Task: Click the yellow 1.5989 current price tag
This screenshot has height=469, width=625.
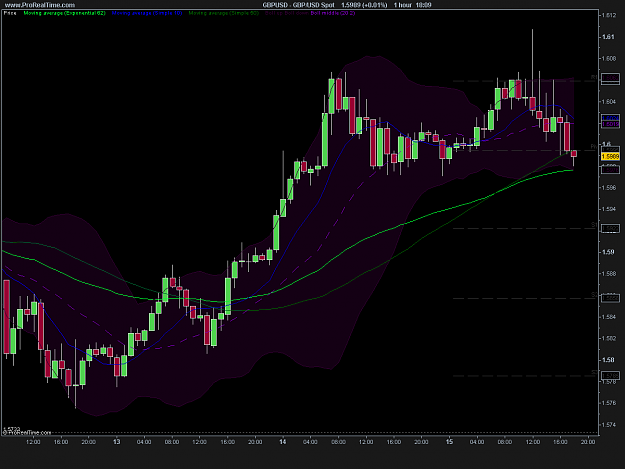Action: pos(610,157)
